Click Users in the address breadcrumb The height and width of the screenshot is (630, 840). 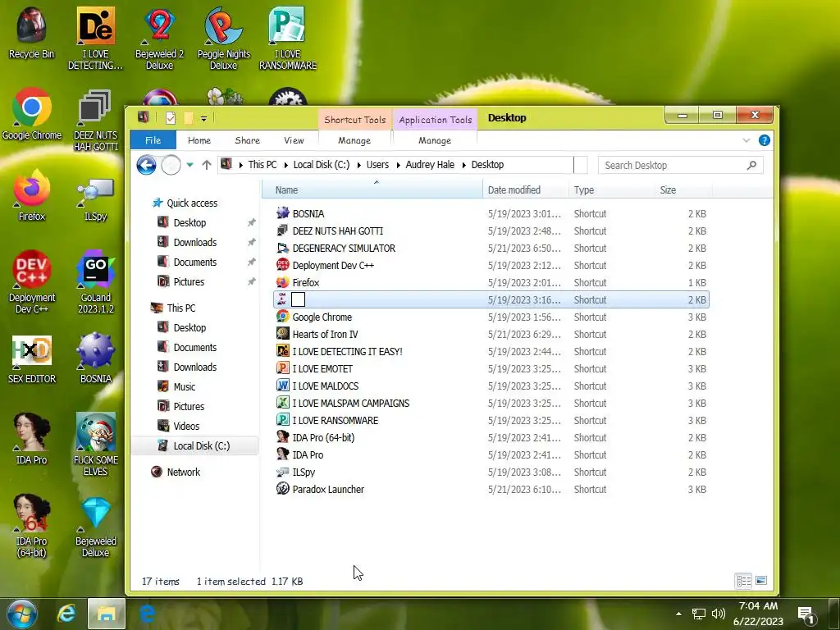point(377,165)
